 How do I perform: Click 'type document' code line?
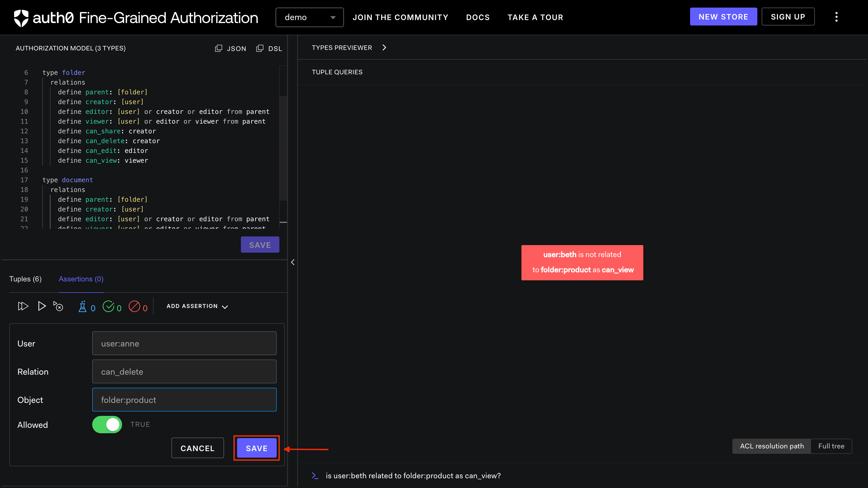click(67, 180)
